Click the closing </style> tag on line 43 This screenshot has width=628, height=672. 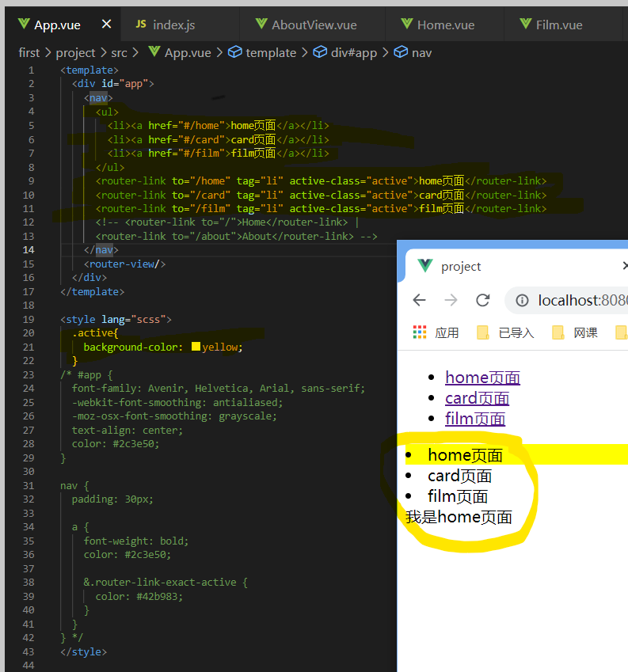click(x=84, y=652)
